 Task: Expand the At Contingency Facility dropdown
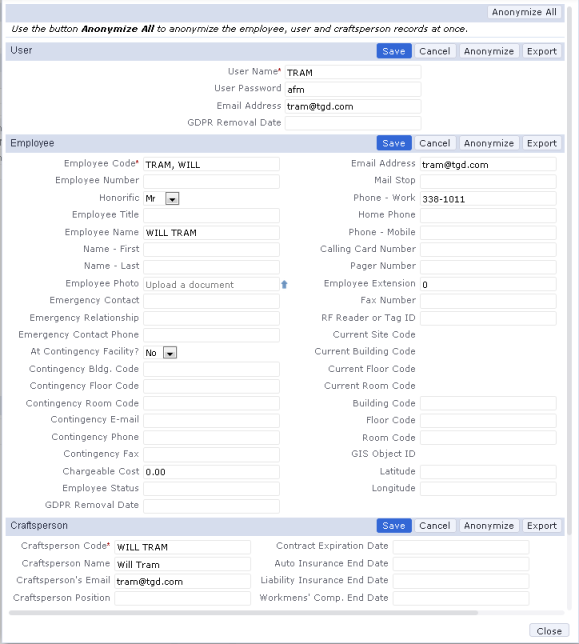[170, 353]
